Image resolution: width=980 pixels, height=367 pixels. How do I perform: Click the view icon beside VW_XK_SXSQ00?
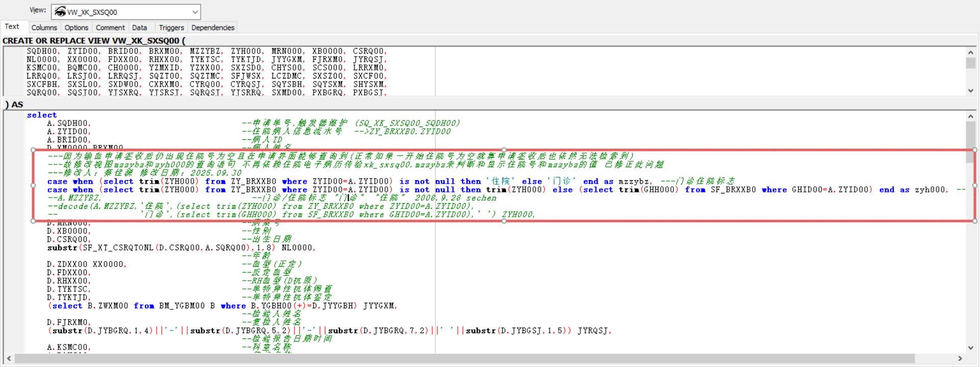pyautogui.click(x=60, y=12)
